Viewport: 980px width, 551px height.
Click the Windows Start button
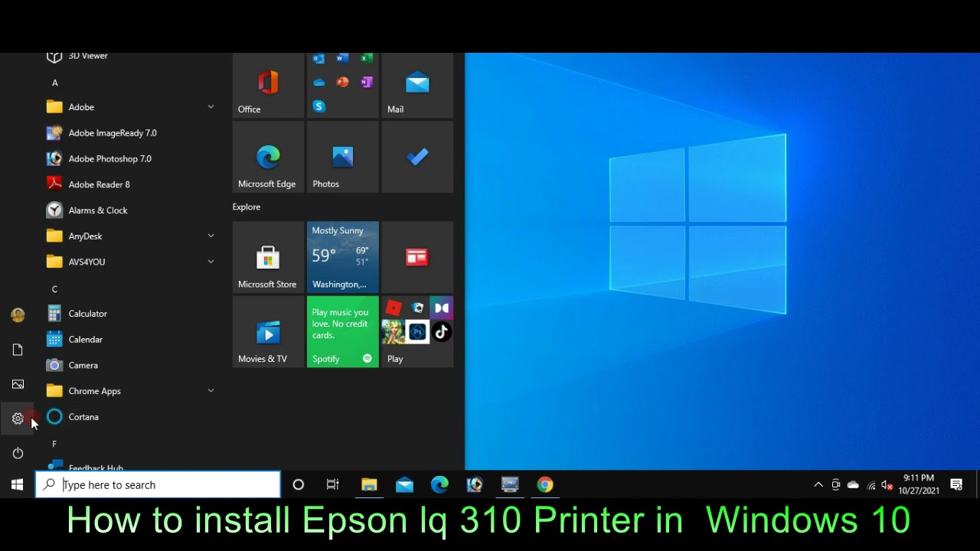point(17,484)
